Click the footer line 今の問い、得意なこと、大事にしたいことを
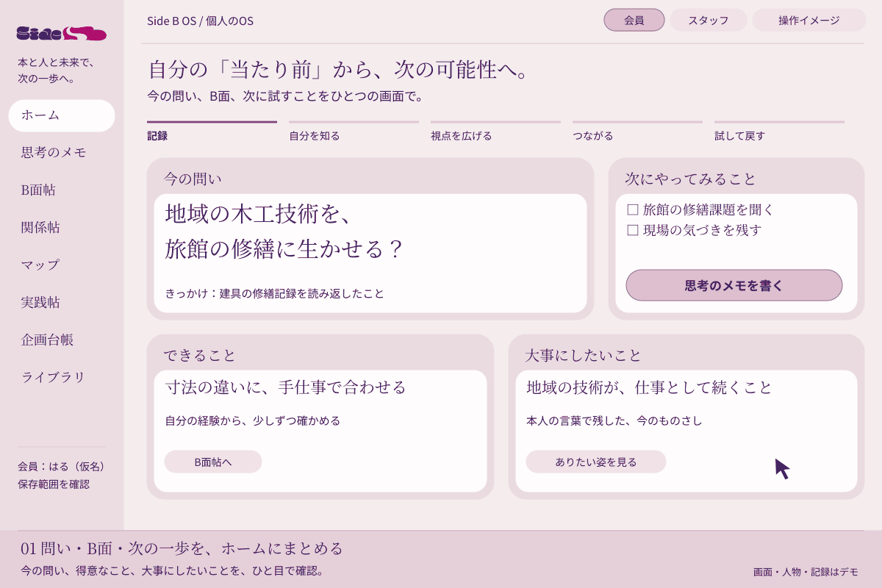The height and width of the screenshot is (588, 882). [172, 571]
